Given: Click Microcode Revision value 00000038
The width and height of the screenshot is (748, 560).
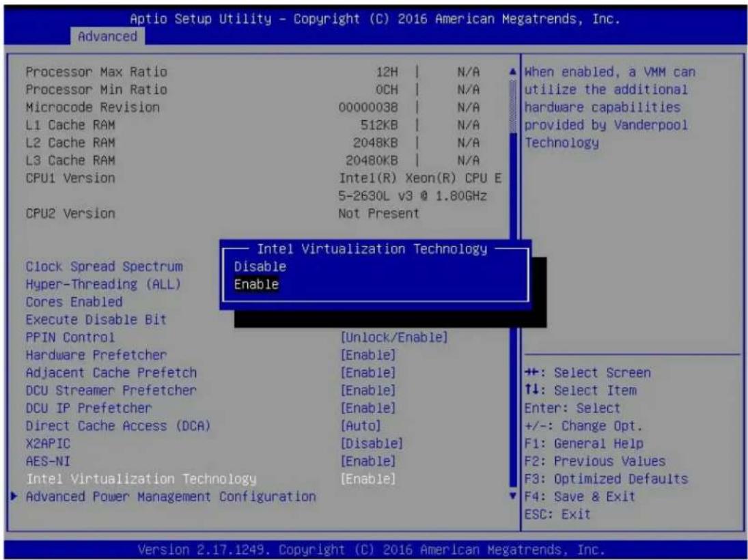Looking at the screenshot, I should [368, 107].
